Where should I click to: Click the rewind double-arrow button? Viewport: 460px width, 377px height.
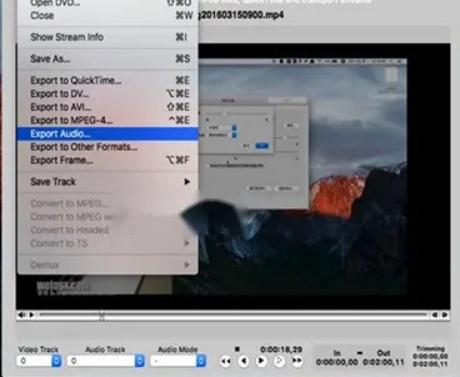point(226,361)
